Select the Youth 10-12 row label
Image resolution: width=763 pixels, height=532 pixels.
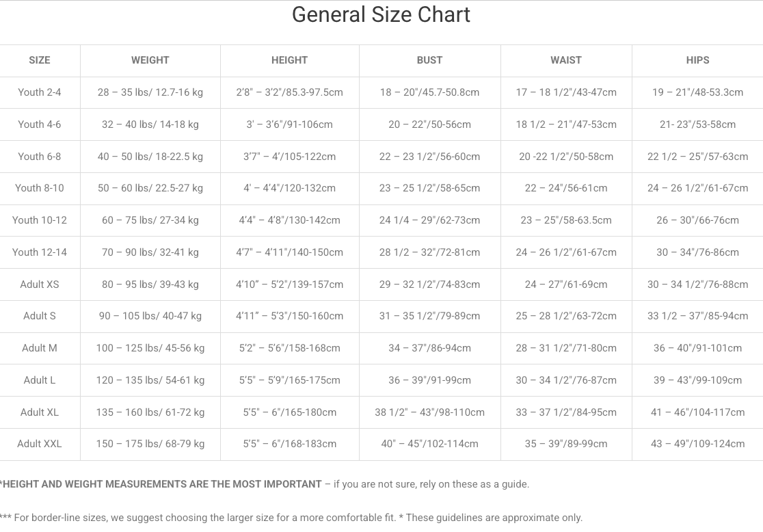(x=40, y=220)
